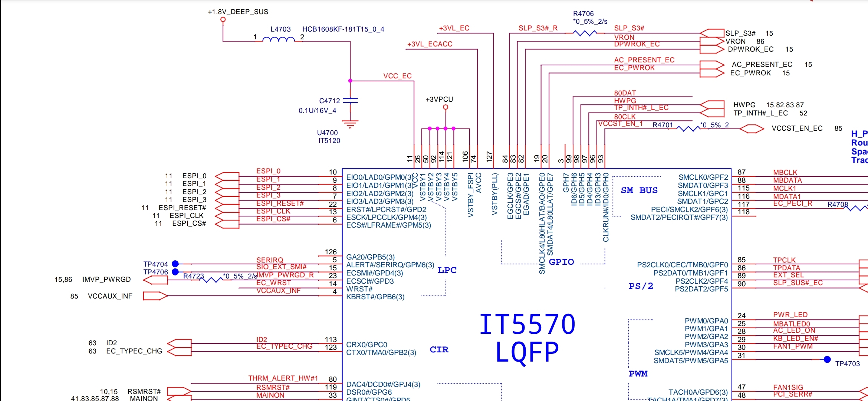The width and height of the screenshot is (868, 401).
Task: Click the SLP_SUS#_EC net label
Action: pyautogui.click(x=798, y=283)
